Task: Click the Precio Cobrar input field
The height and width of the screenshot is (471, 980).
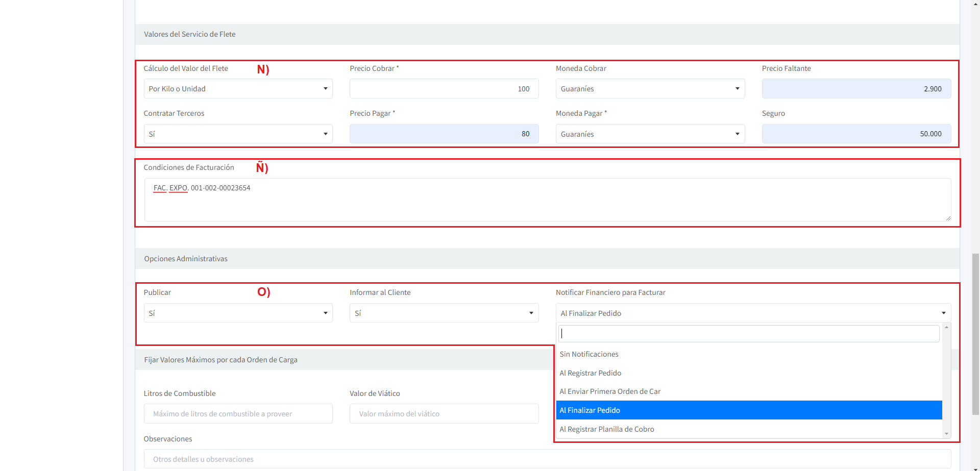Action: tap(444, 89)
